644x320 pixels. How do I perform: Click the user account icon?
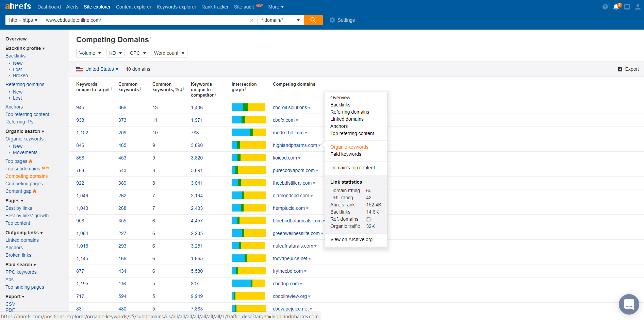coord(638,7)
